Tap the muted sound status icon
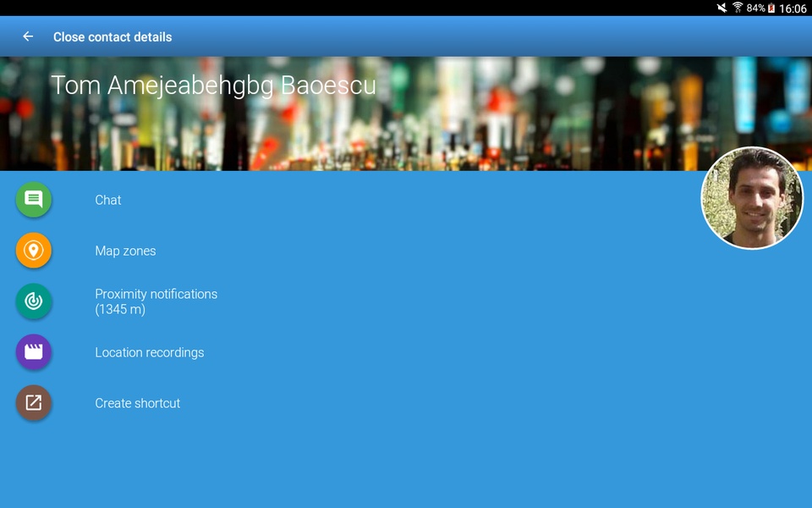This screenshot has width=812, height=508. click(x=721, y=8)
